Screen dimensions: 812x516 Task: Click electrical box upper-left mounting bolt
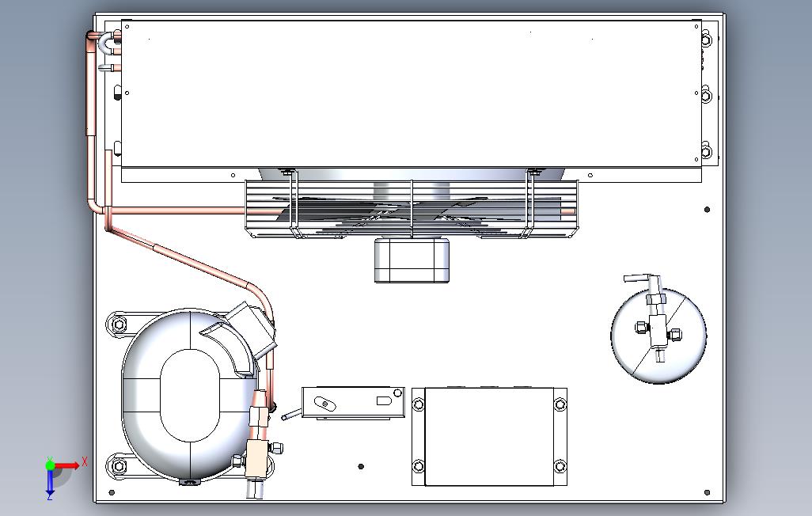pos(419,404)
